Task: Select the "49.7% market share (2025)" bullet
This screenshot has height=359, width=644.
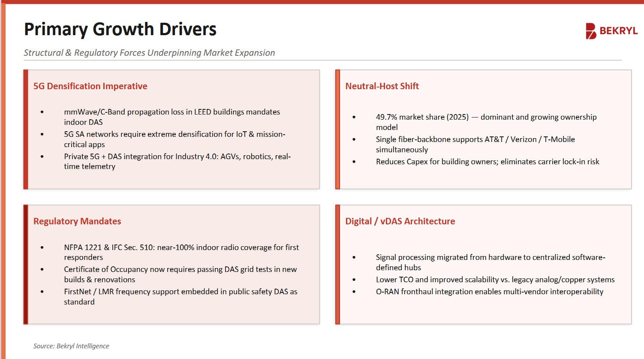Action: (x=486, y=122)
